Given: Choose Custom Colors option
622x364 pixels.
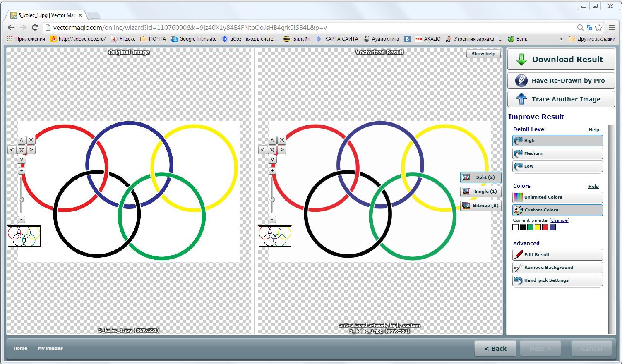Looking at the screenshot, I should [557, 210].
